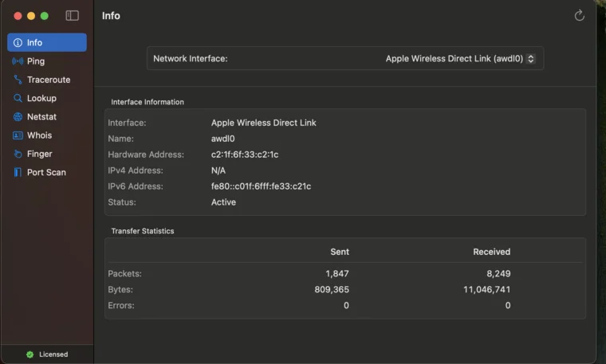Screen dimensions: 606x364
Task: Click IPv6 address fe80::c01f:6fff:fe33:c21c
Action: click(261, 186)
